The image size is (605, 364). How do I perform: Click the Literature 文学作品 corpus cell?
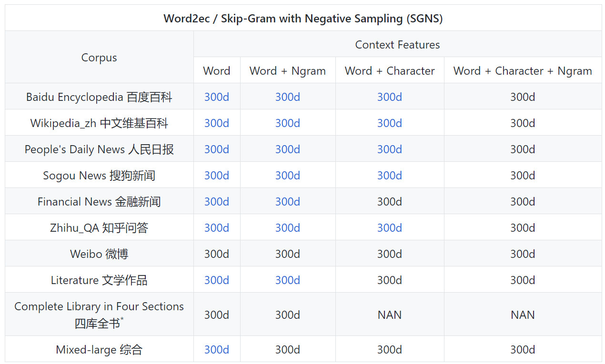[x=99, y=280]
